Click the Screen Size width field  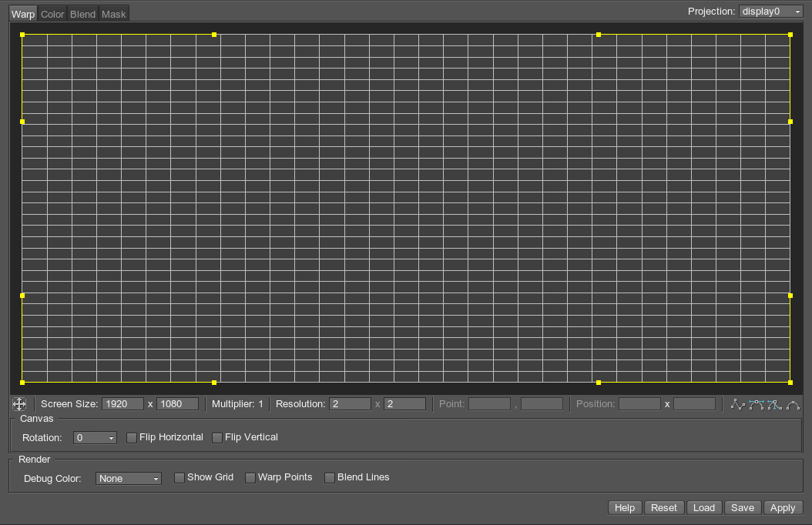point(123,404)
